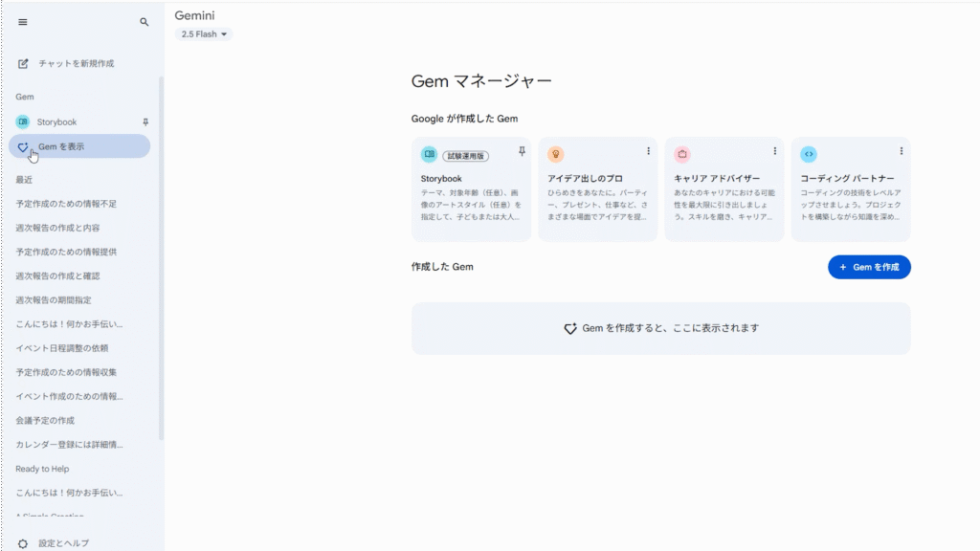This screenshot has width=980, height=551.
Task: Click the search magnifier icon
Action: [x=145, y=22]
